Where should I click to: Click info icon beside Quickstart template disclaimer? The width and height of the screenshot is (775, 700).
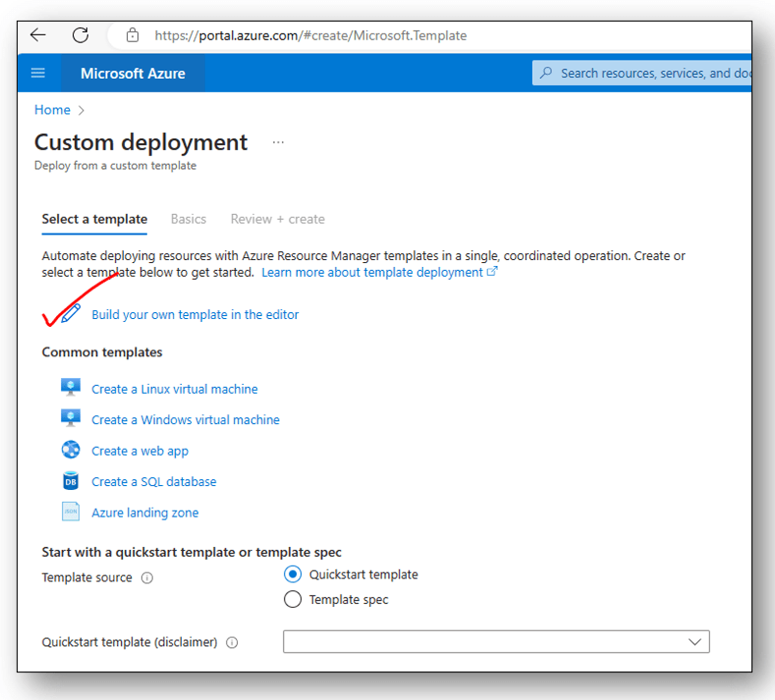233,643
